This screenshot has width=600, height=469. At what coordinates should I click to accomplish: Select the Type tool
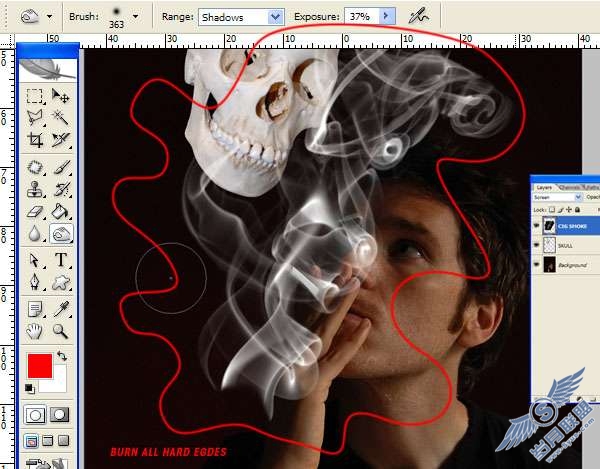60,260
